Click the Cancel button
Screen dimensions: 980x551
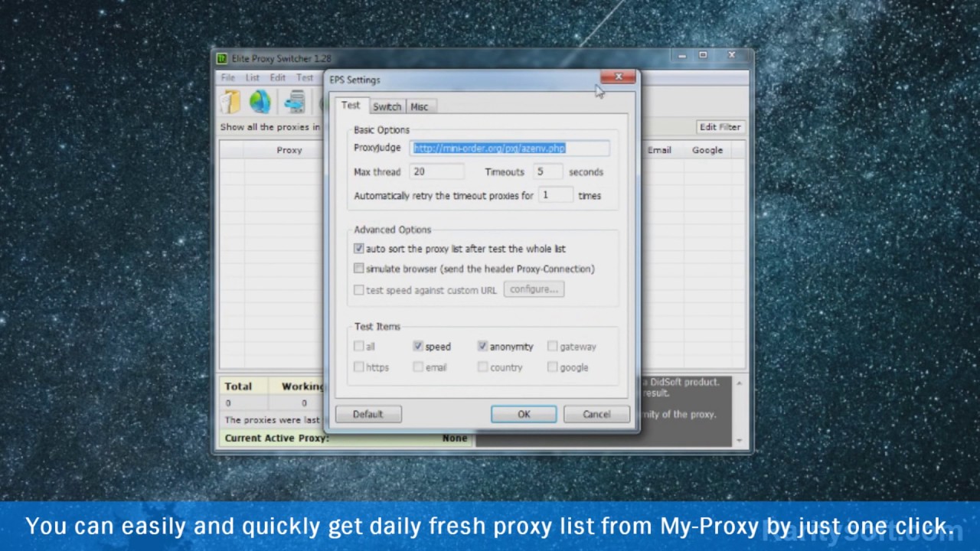pyautogui.click(x=596, y=414)
